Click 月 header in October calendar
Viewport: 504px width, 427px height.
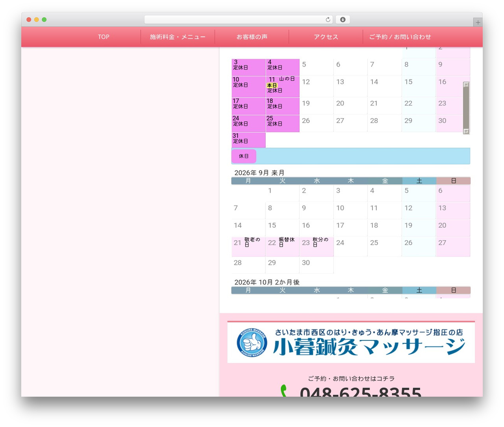(x=248, y=290)
